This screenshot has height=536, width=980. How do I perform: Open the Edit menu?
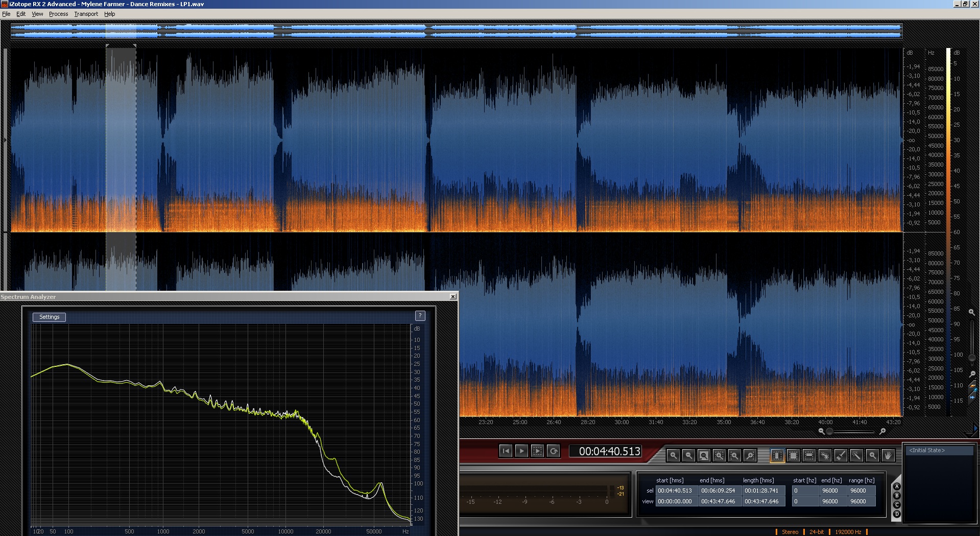pyautogui.click(x=21, y=14)
